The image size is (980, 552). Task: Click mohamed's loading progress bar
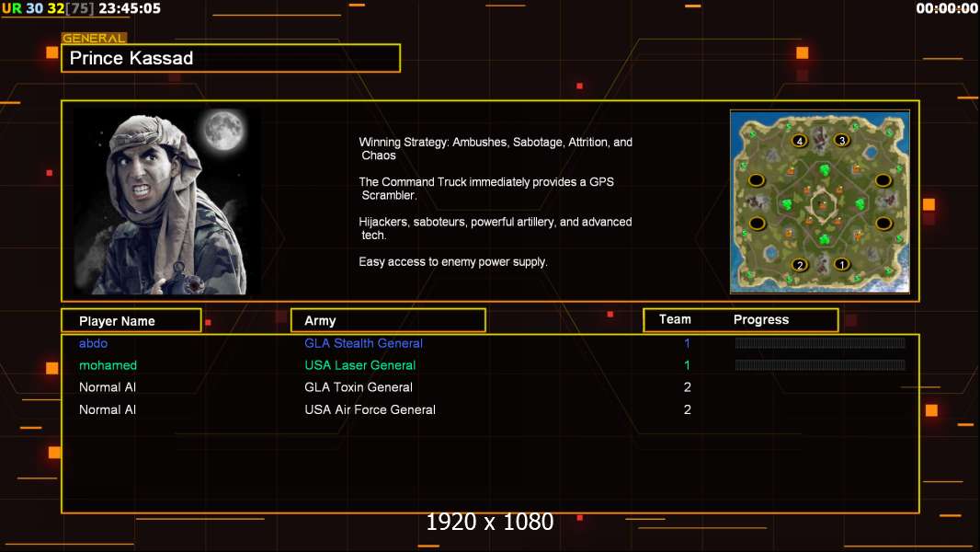(x=820, y=364)
